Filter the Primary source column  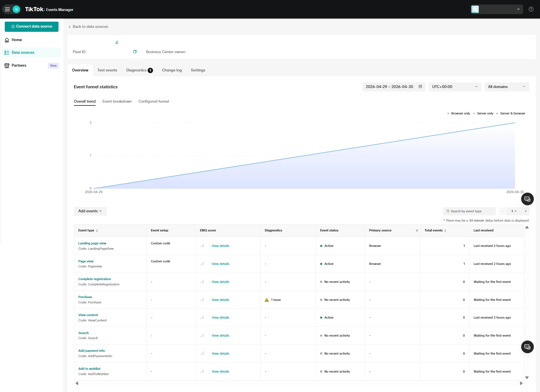click(x=417, y=231)
